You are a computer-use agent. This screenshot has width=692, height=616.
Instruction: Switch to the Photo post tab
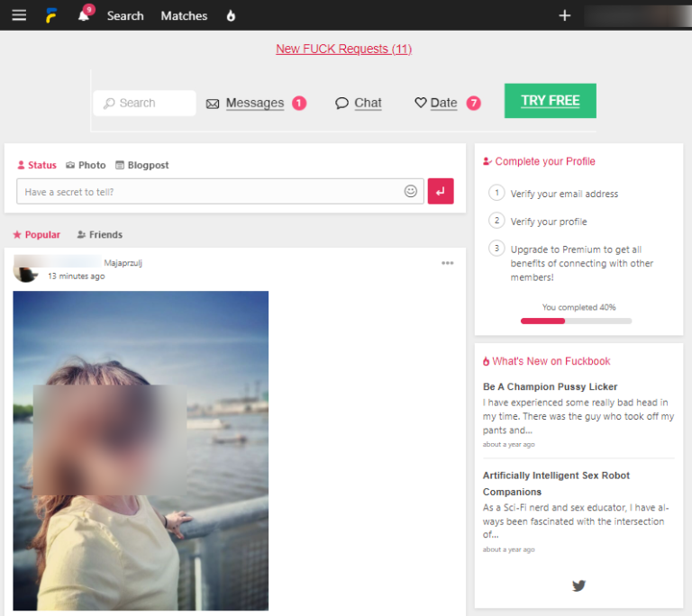click(x=86, y=165)
